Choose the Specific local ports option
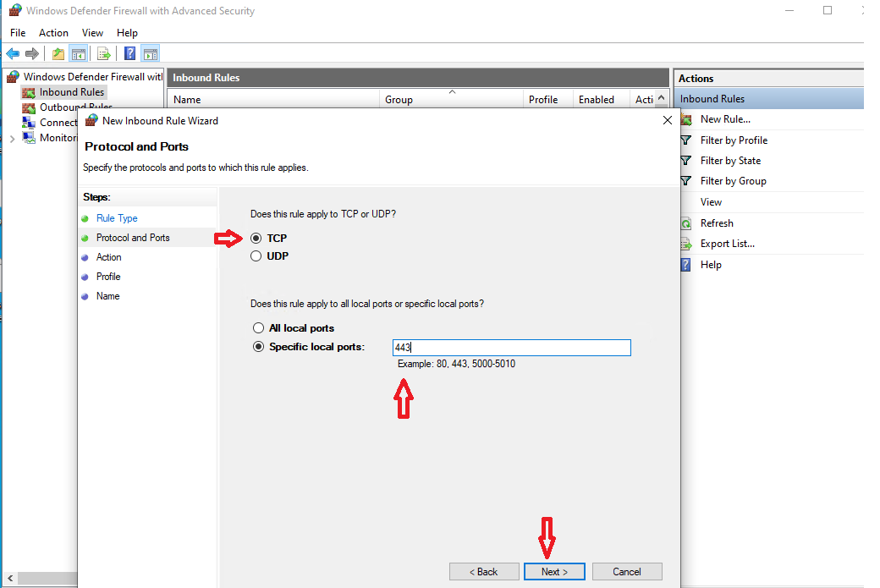This screenshot has width=880, height=588. pos(258,347)
